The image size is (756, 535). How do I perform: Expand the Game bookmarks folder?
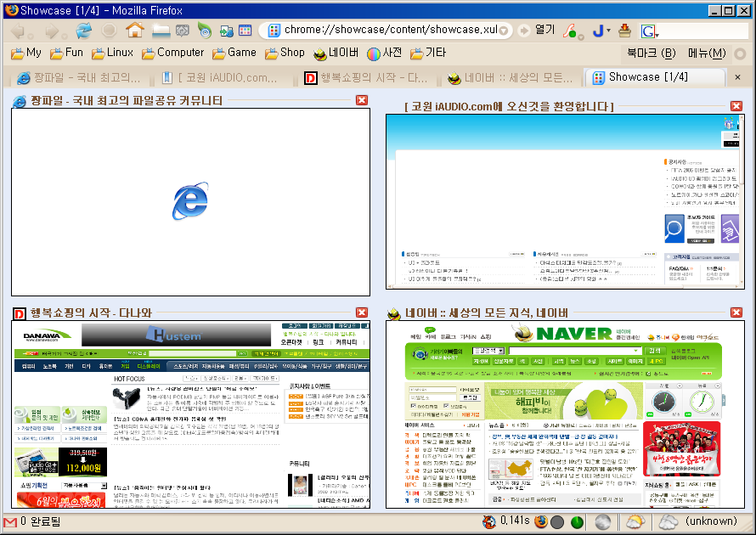click(x=234, y=53)
